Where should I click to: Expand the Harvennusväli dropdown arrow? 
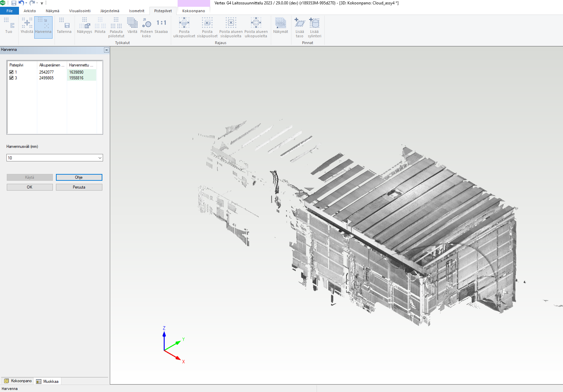point(100,158)
